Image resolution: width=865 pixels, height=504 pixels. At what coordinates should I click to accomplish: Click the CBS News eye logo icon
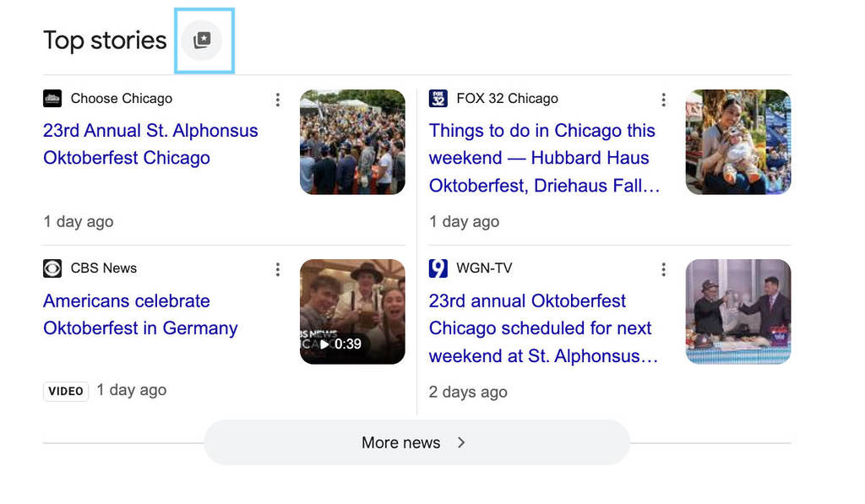click(x=52, y=268)
